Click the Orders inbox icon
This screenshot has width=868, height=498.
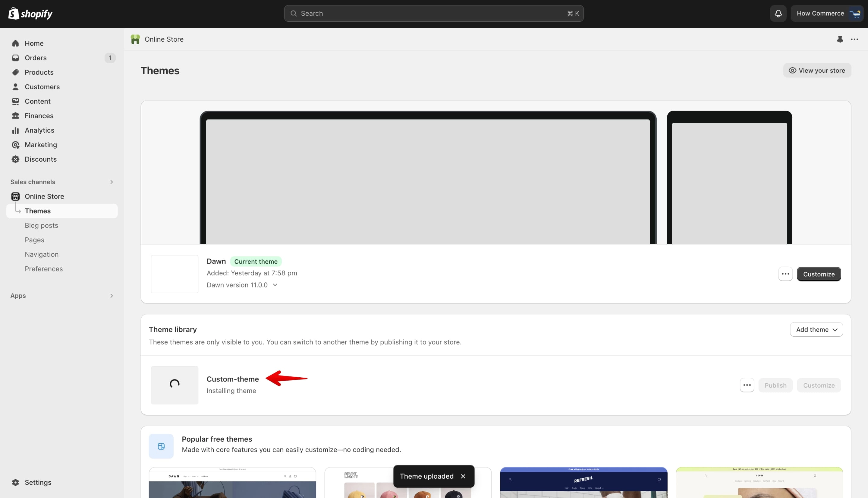tap(15, 58)
